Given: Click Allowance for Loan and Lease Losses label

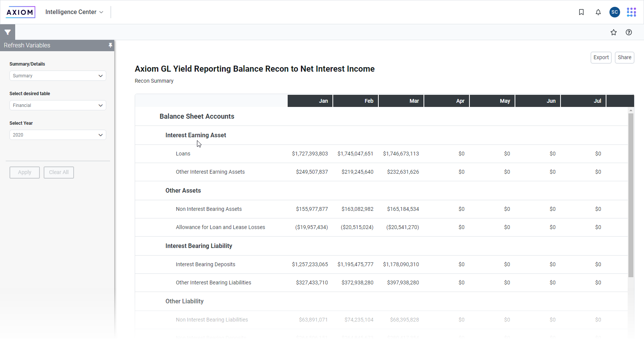Looking at the screenshot, I should [x=220, y=227].
